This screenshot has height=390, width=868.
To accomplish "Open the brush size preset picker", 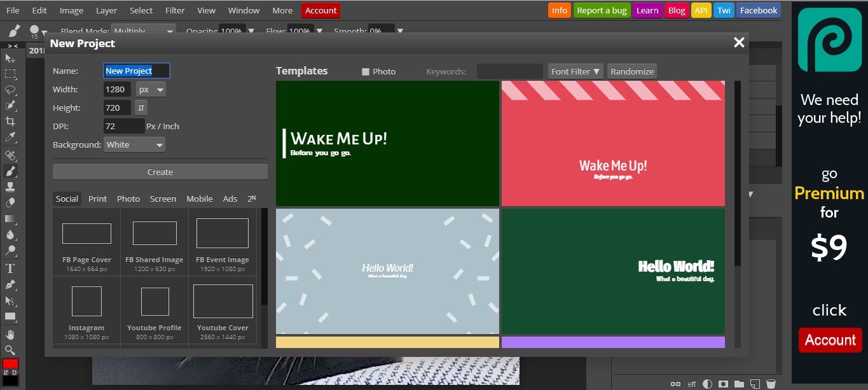I will pyautogui.click(x=38, y=31).
